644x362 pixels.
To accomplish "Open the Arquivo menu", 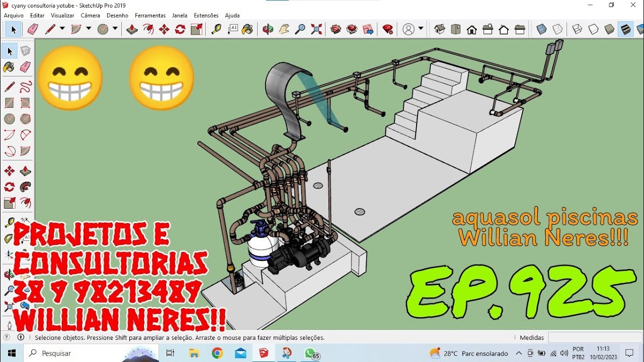I will (x=14, y=16).
